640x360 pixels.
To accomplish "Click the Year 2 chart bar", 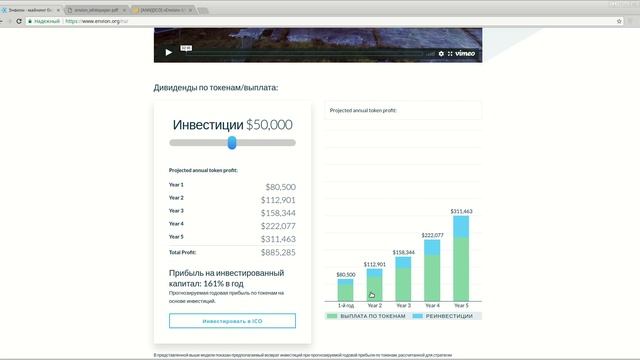I will [374, 285].
